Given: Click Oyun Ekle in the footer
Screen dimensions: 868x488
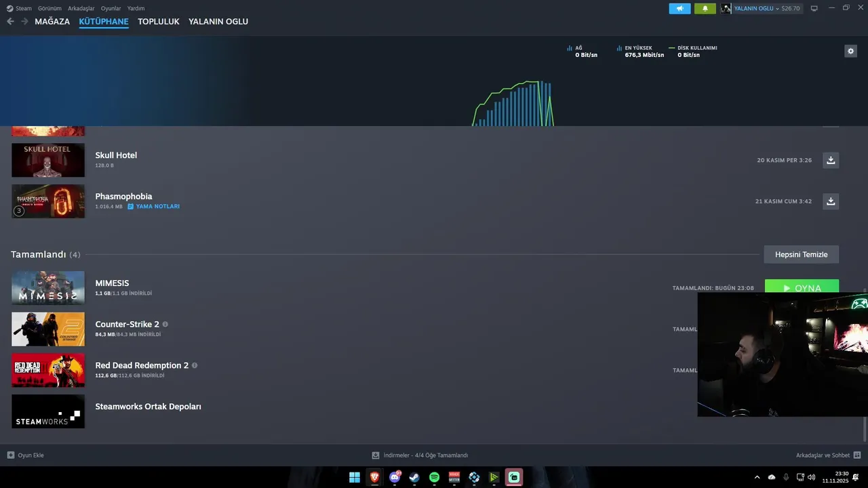Looking at the screenshot, I should (x=31, y=455).
